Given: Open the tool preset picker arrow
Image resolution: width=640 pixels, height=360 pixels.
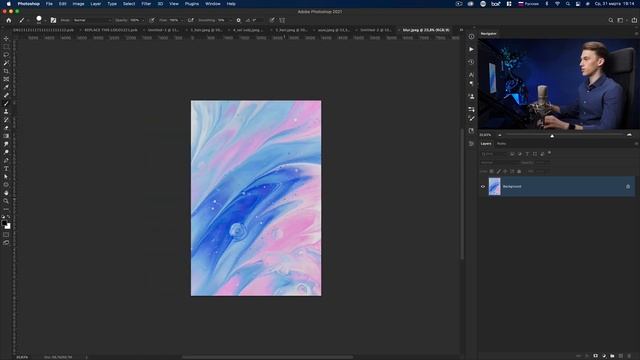Looking at the screenshot, I should coord(28,20).
